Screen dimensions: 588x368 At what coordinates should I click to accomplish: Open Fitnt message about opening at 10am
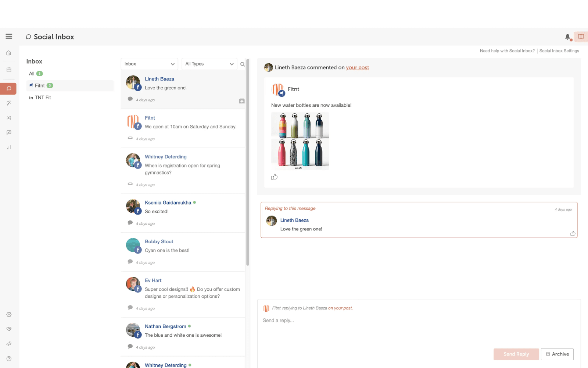pyautogui.click(x=183, y=128)
